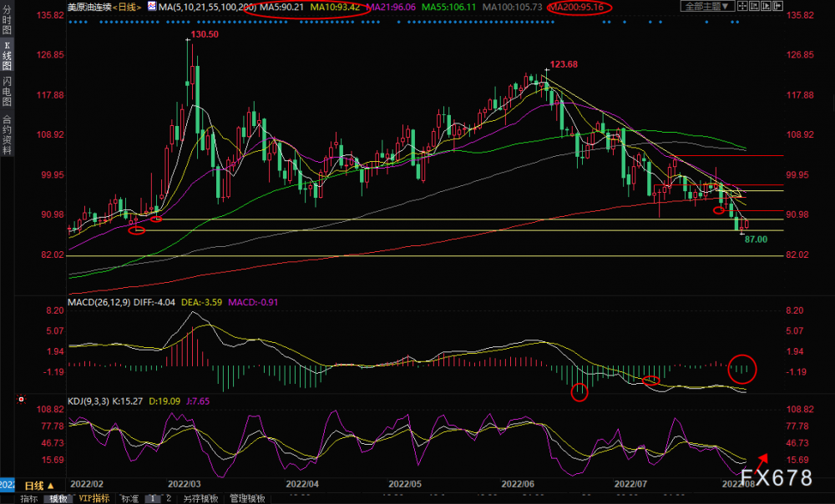835x504 pixels.
Task: Click the 130.50 high price label
Action: pyautogui.click(x=205, y=34)
